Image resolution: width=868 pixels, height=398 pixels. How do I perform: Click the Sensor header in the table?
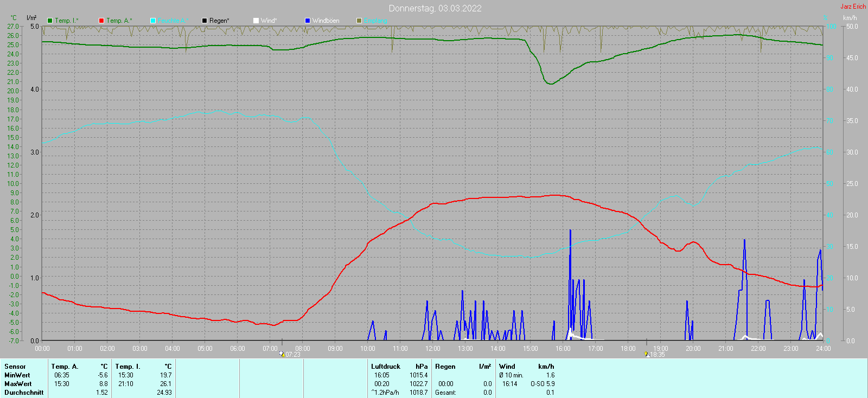[x=15, y=367]
